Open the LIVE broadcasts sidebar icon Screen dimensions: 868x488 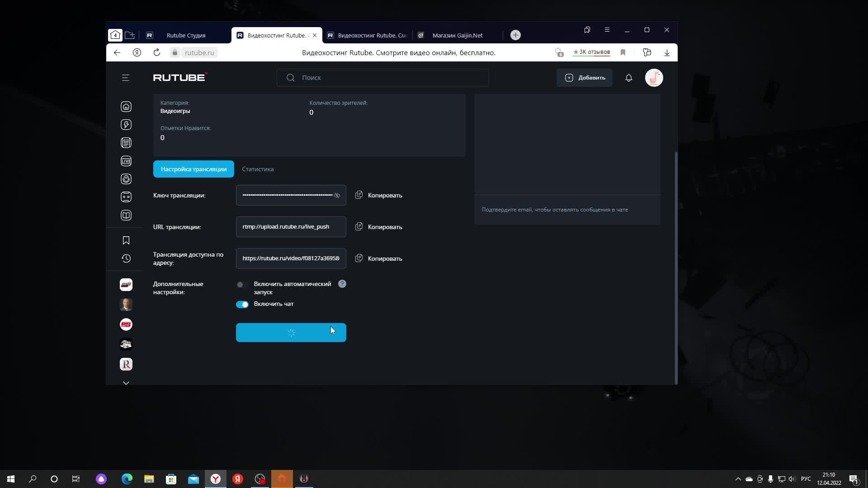pos(126,161)
